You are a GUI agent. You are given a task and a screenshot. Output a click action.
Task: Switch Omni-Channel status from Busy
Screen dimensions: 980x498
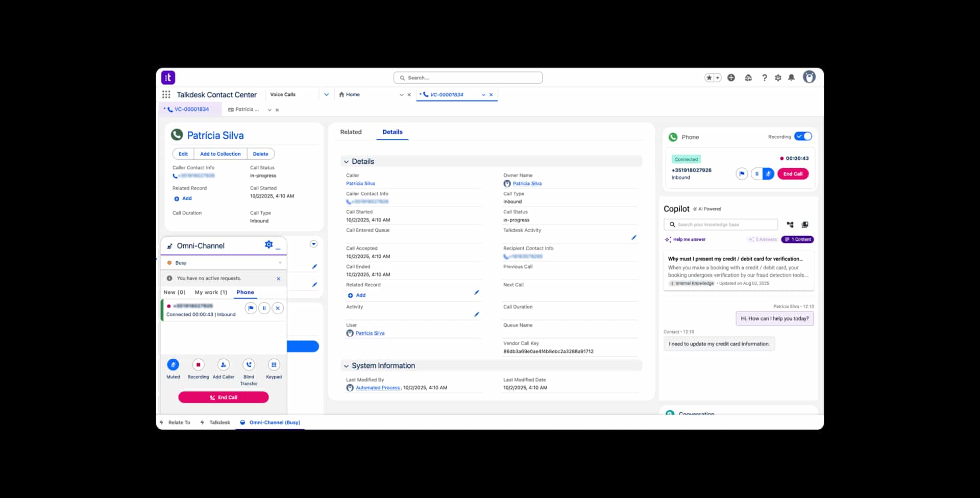point(224,262)
